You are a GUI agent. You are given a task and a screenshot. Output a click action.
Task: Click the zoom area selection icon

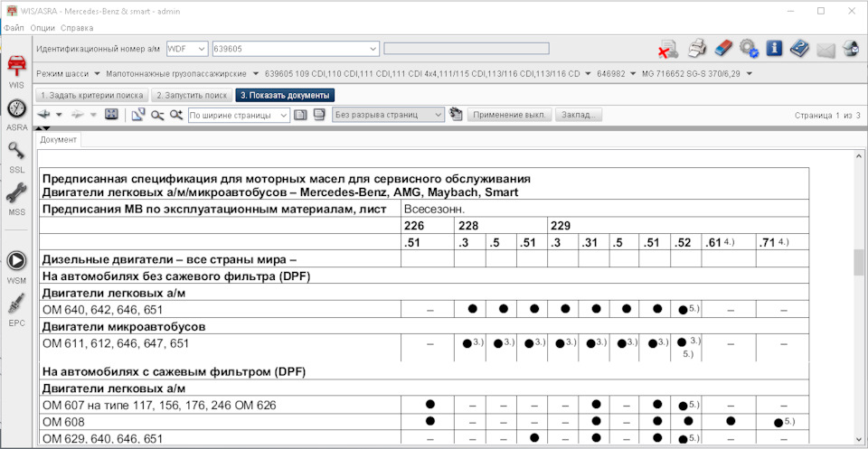click(x=138, y=115)
